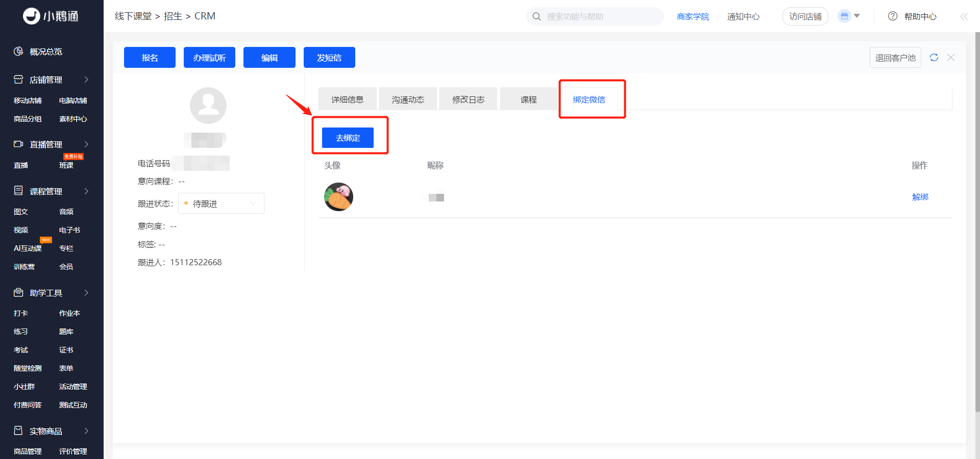This screenshot has width=980, height=459.
Task: Click the customer default avatar
Action: tap(208, 106)
